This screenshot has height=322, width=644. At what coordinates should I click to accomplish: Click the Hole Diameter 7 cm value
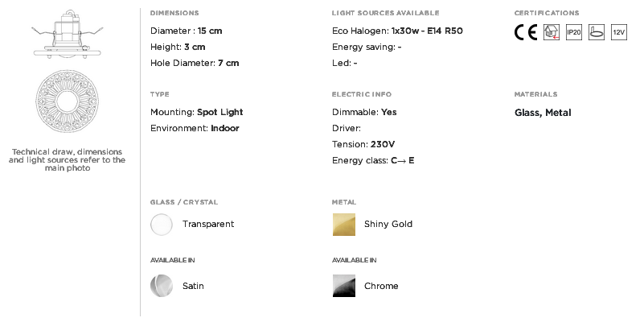click(228, 63)
